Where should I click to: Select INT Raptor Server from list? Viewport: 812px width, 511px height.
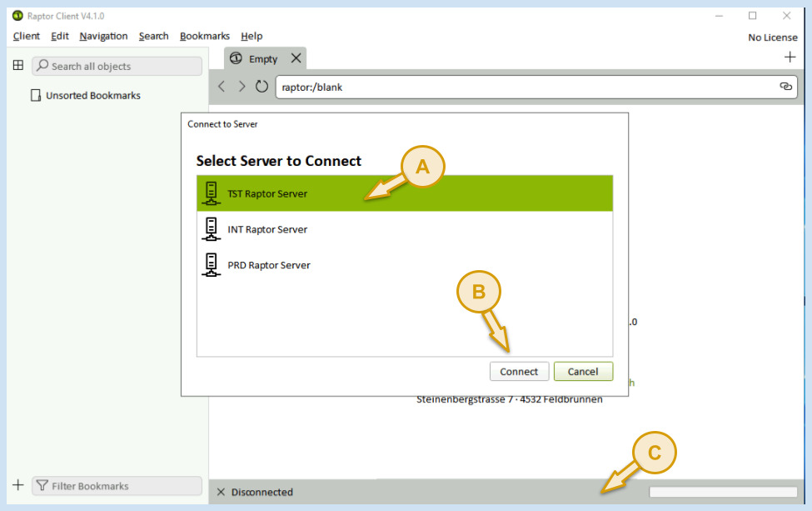(x=267, y=229)
